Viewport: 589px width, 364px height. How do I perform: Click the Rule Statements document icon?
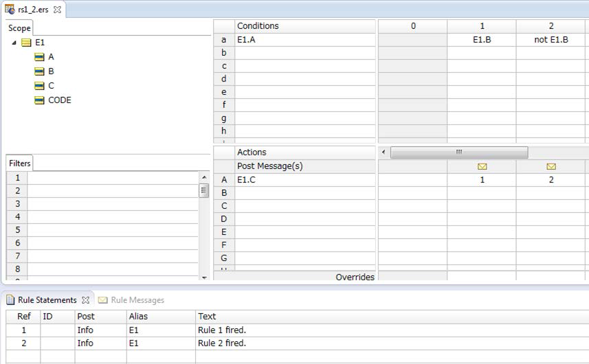tap(10, 300)
